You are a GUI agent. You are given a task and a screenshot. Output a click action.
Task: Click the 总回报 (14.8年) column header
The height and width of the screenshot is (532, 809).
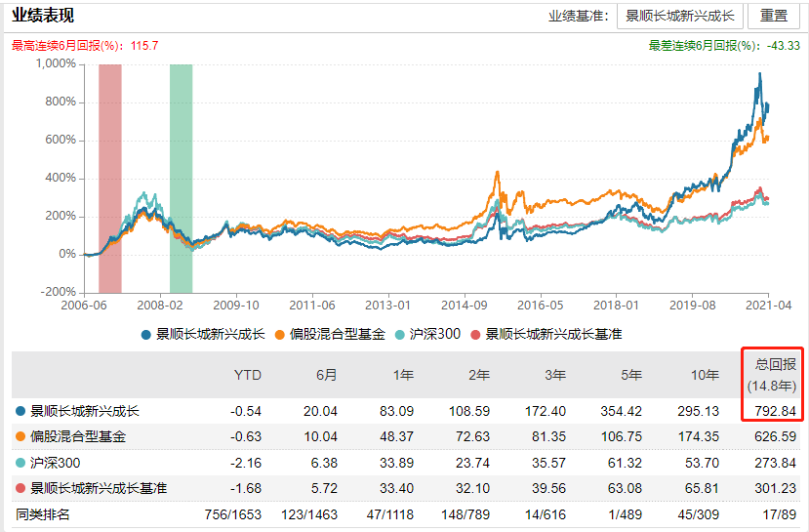(775, 374)
